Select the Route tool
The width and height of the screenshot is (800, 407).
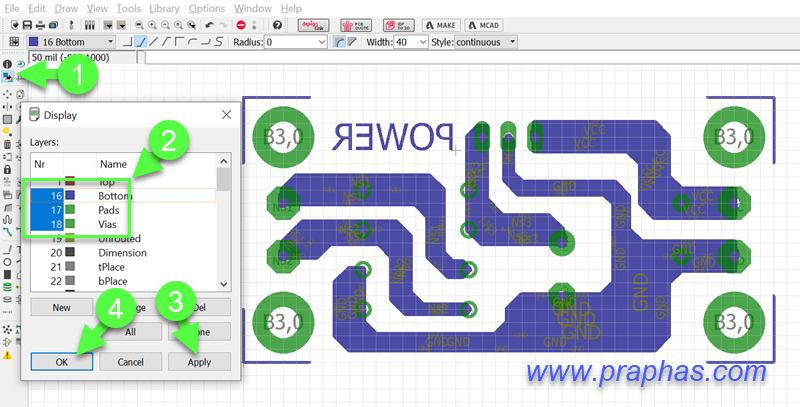pyautogui.click(x=7, y=232)
